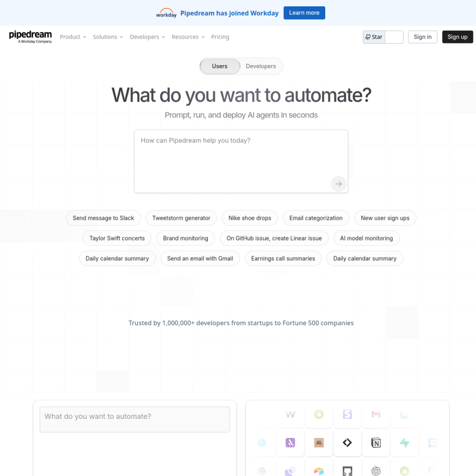This screenshot has width=476, height=476.
Task: Select the Gmail icon
Action: pos(376,414)
